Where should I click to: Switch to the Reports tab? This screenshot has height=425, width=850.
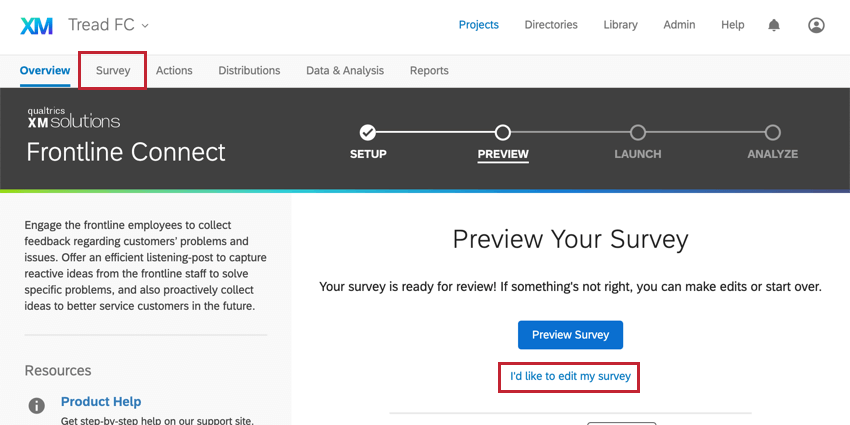[429, 70]
